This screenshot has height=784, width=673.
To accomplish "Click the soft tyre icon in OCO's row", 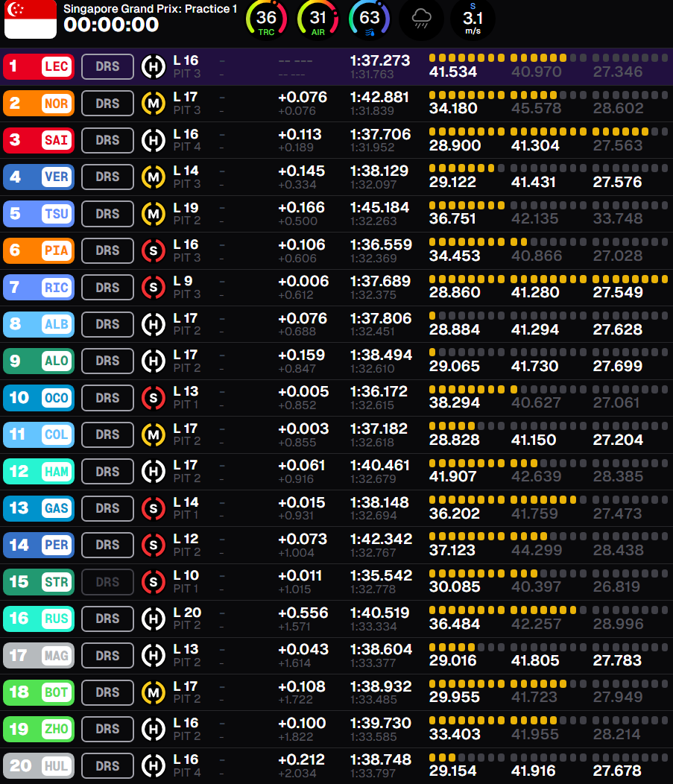I will pos(154,398).
